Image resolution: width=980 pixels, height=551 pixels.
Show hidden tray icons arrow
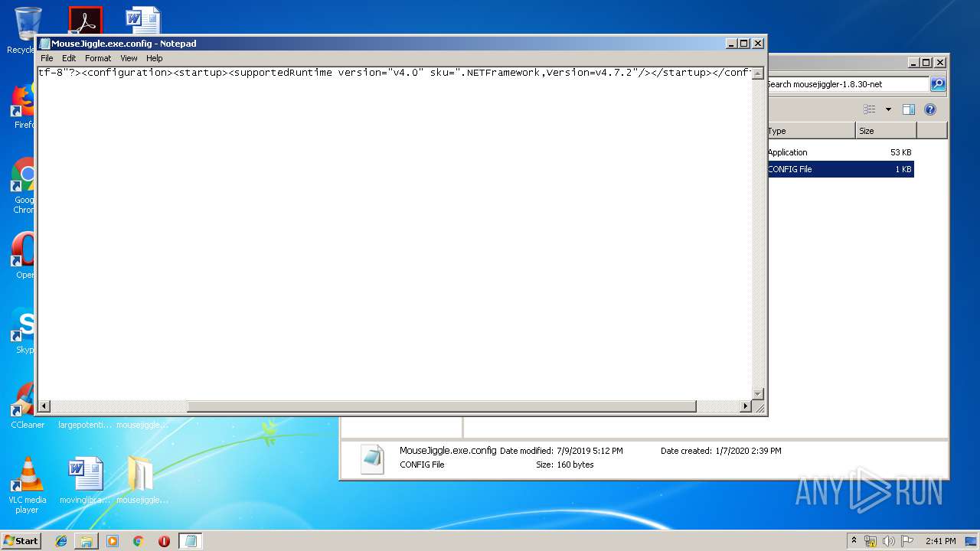854,540
